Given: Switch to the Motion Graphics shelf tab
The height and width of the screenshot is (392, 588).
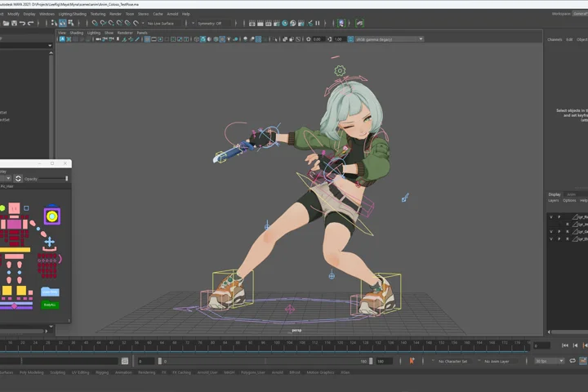Looking at the screenshot, I should coord(320,372).
